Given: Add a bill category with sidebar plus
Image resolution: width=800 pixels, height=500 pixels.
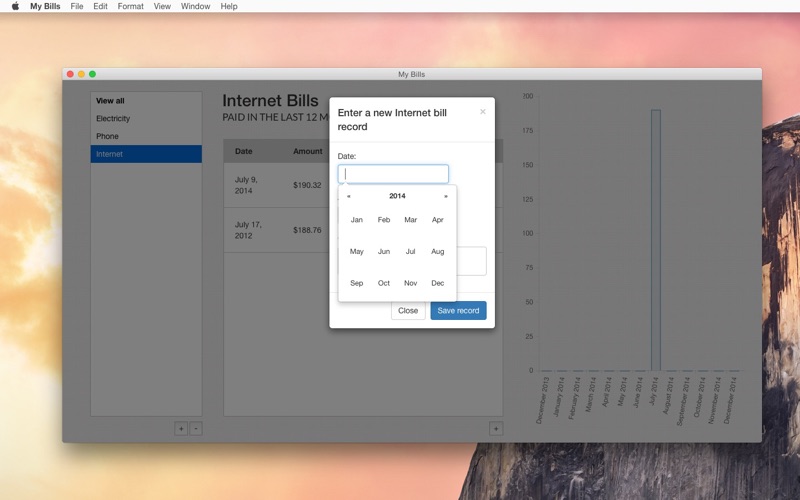Looking at the screenshot, I should coord(181,429).
